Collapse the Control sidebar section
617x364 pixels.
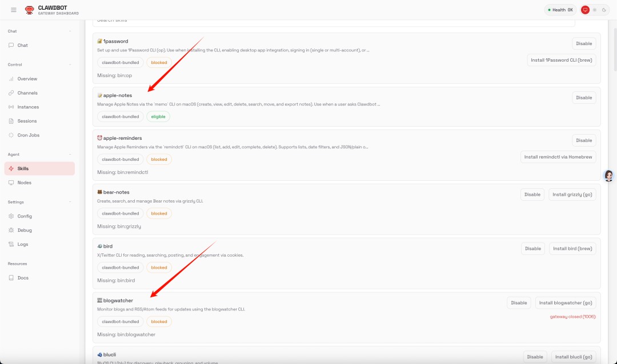(x=70, y=64)
